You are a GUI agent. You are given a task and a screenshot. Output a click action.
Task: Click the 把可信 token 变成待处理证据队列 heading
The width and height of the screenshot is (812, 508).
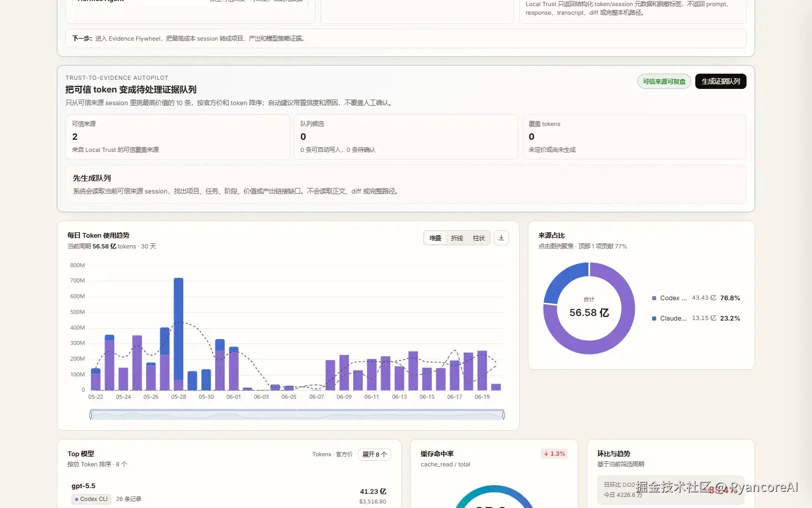coord(131,89)
